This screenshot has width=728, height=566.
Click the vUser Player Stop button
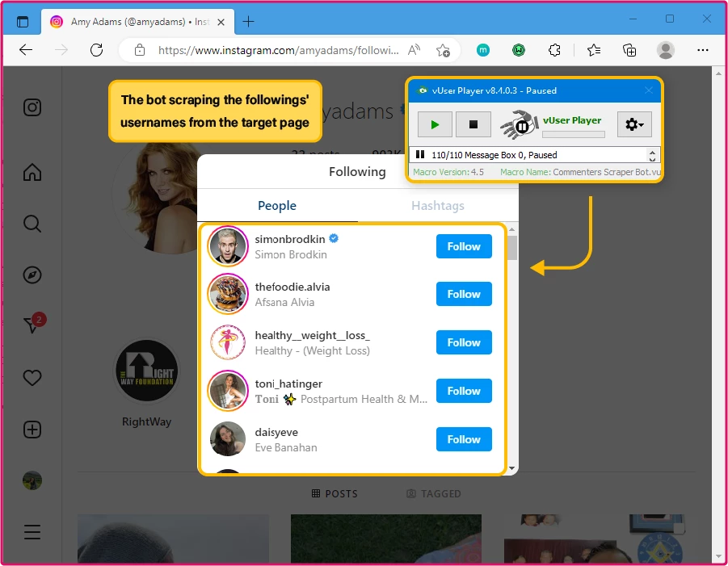click(x=473, y=124)
